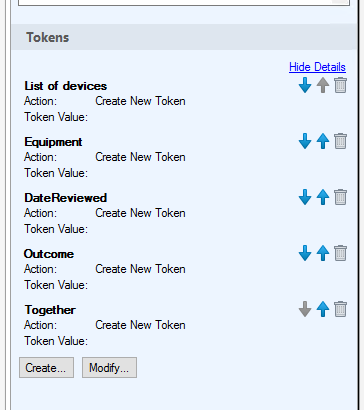
Task: Select the Equipment token entry
Action: click(x=53, y=142)
